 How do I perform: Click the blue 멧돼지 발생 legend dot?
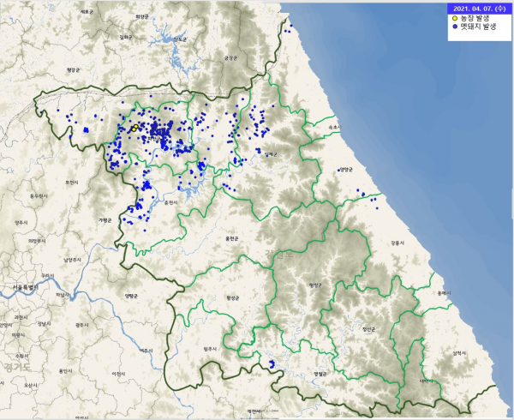point(454,27)
